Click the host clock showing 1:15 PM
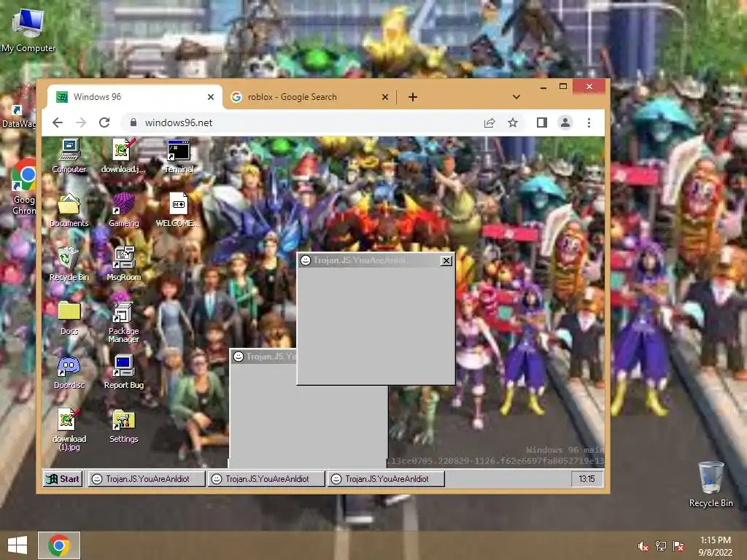Viewport: 747px width, 560px height. tap(716, 546)
